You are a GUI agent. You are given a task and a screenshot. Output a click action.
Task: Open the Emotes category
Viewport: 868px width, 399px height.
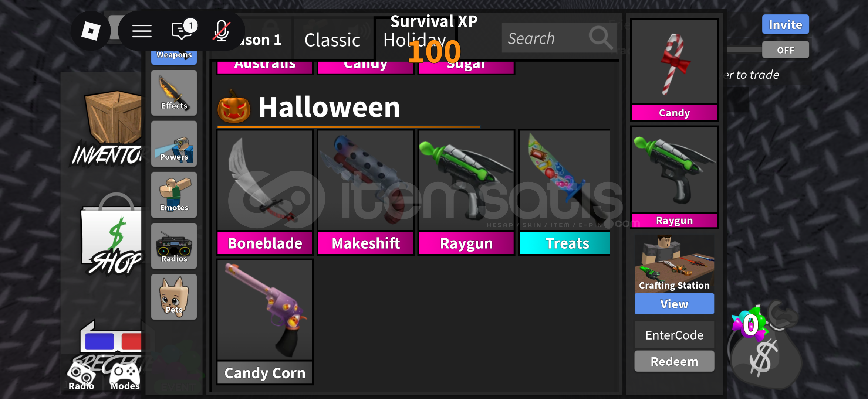tap(174, 195)
